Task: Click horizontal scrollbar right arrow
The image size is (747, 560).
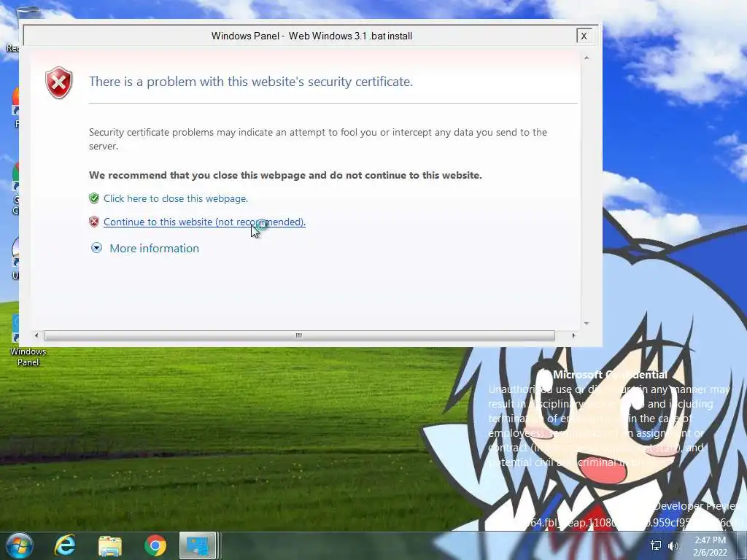Action: click(573, 335)
